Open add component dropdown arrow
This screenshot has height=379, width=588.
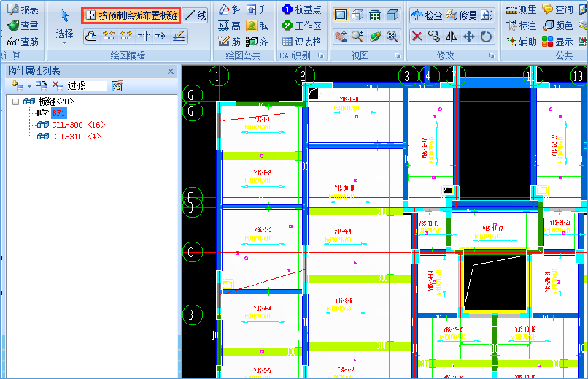(29, 87)
